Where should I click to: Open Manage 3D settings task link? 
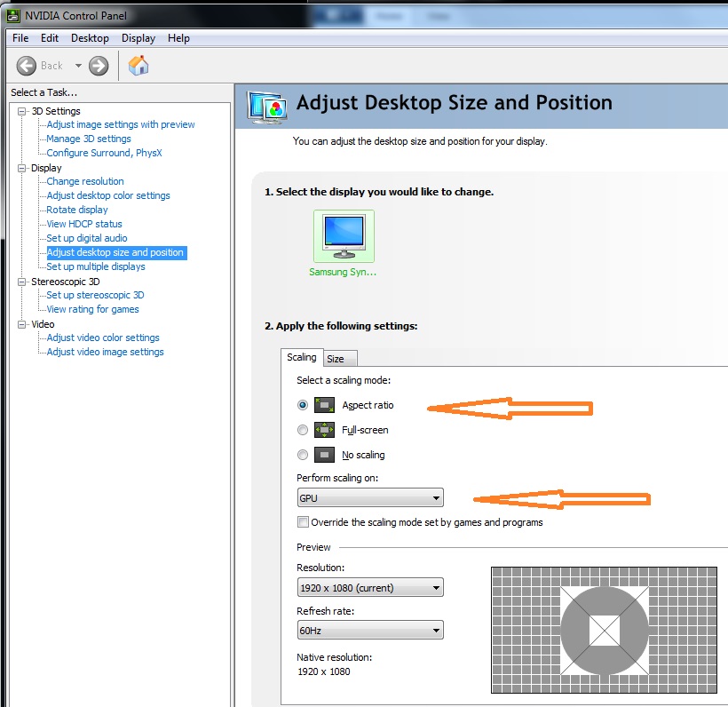click(x=89, y=139)
